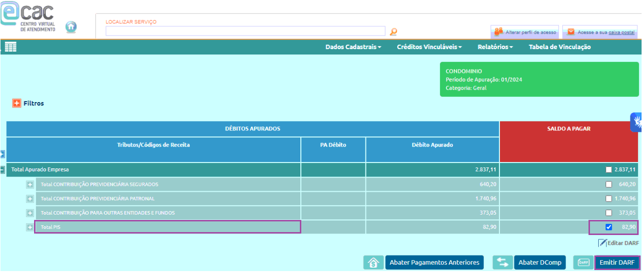Open the e-CAC home icon
Viewport: 644px width, 272px height.
(71, 27)
